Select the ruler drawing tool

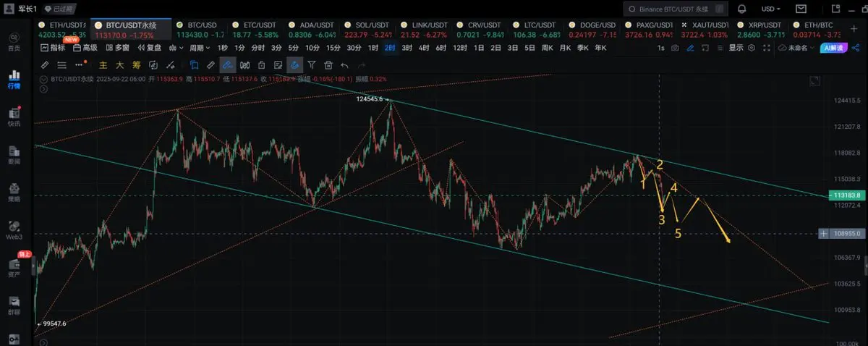tap(45, 64)
